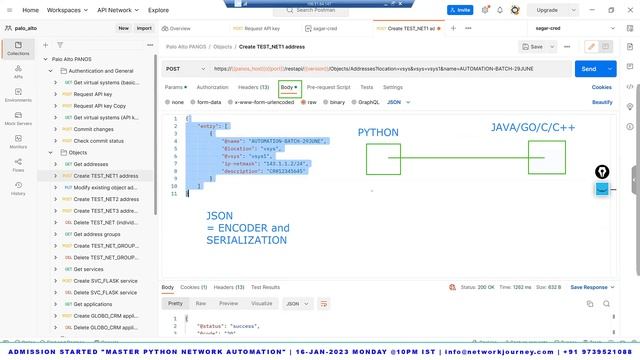Open the JSON body format dropdown
The width and height of the screenshot is (640, 360).
[398, 102]
